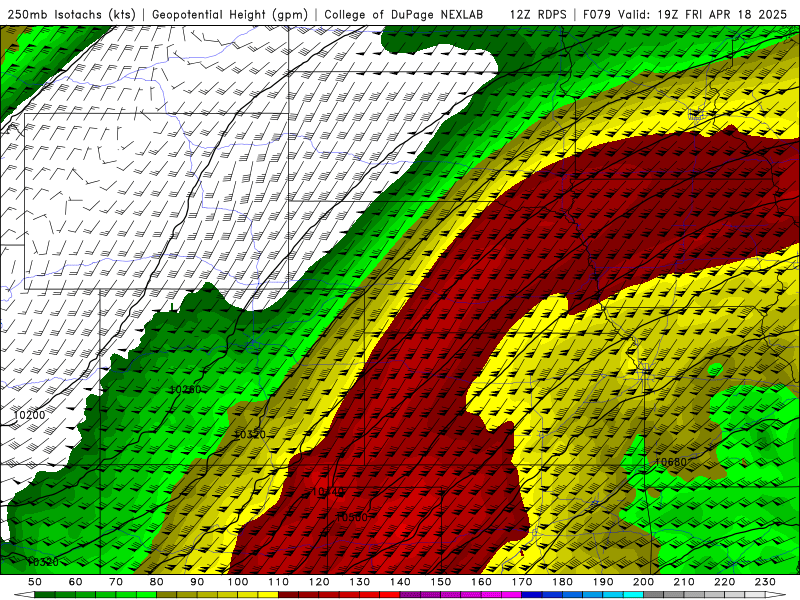This screenshot has height=600, width=800.
Task: Click the 180 value on the color legend
Action: pyautogui.click(x=562, y=582)
